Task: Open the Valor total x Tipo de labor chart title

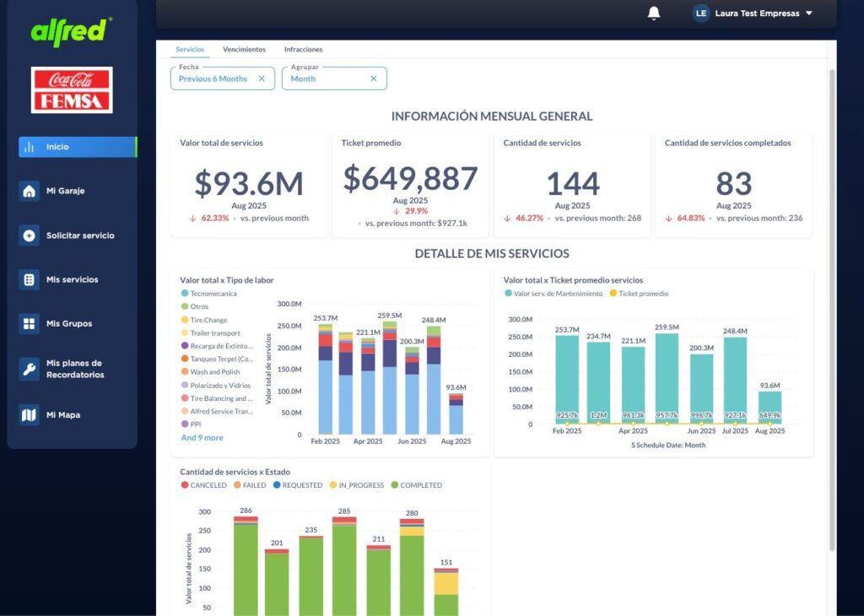Action: click(226, 280)
